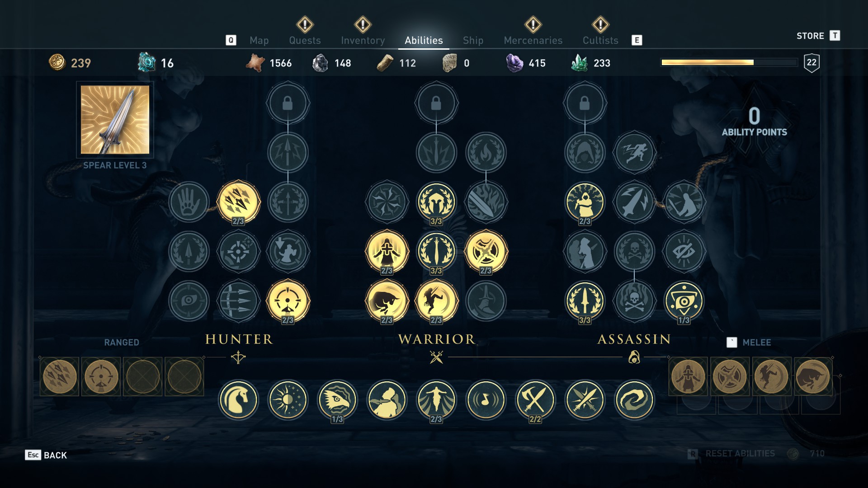The image size is (868, 488).
Task: Select the Bull Rush ability icon
Action: click(387, 301)
